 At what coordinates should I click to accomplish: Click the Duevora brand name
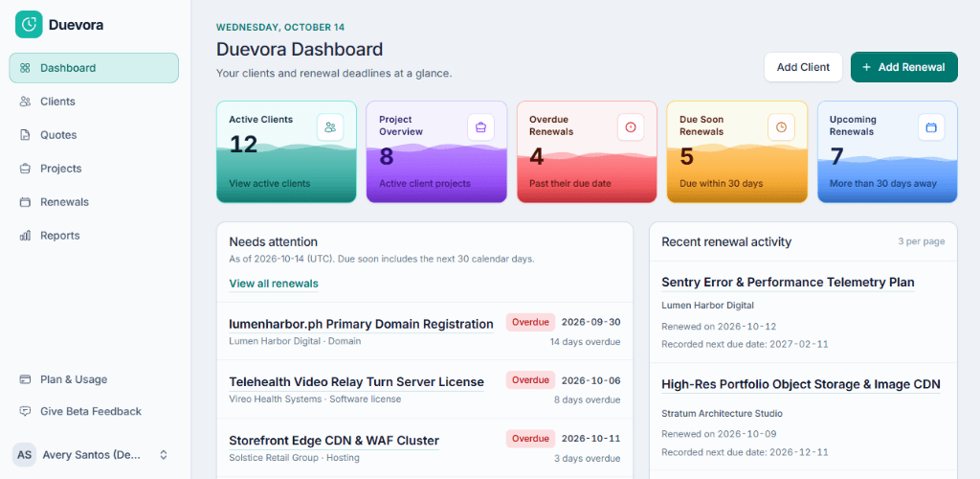77,25
